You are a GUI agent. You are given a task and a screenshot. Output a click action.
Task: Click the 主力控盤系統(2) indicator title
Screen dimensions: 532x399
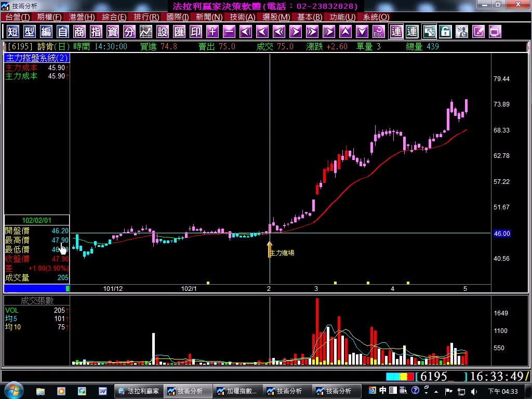pos(37,58)
